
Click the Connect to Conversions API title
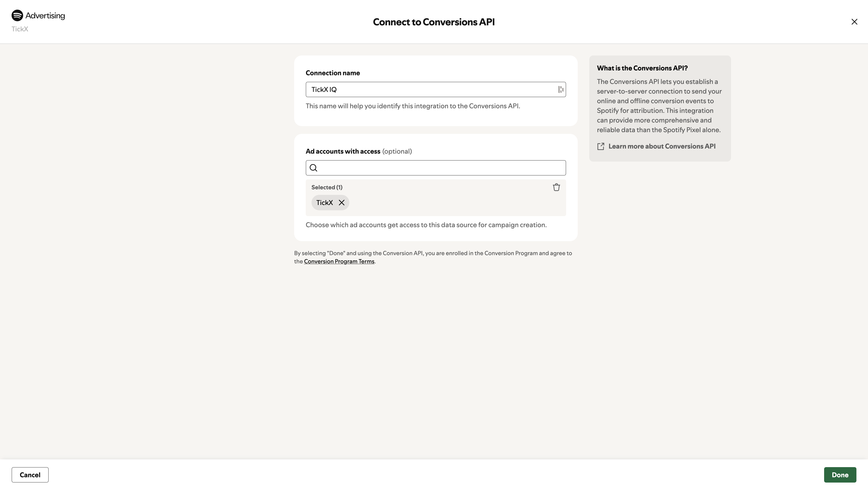[434, 21]
